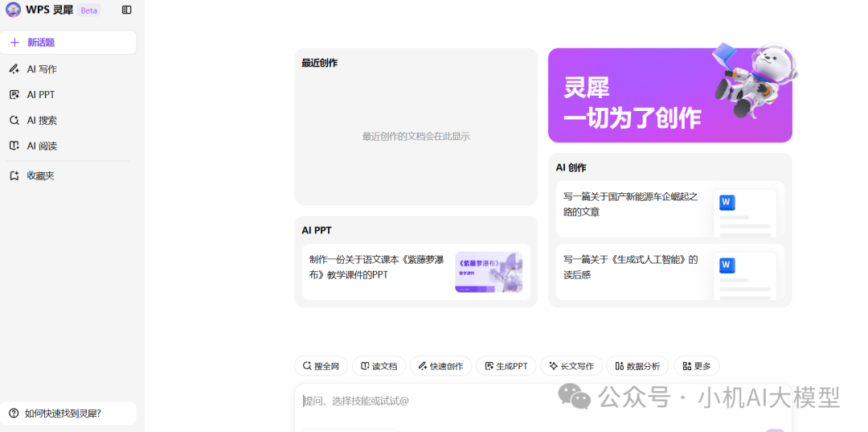The width and height of the screenshot is (868, 432).
Task: Choose the 生成PPT skill chip
Action: [x=506, y=366]
